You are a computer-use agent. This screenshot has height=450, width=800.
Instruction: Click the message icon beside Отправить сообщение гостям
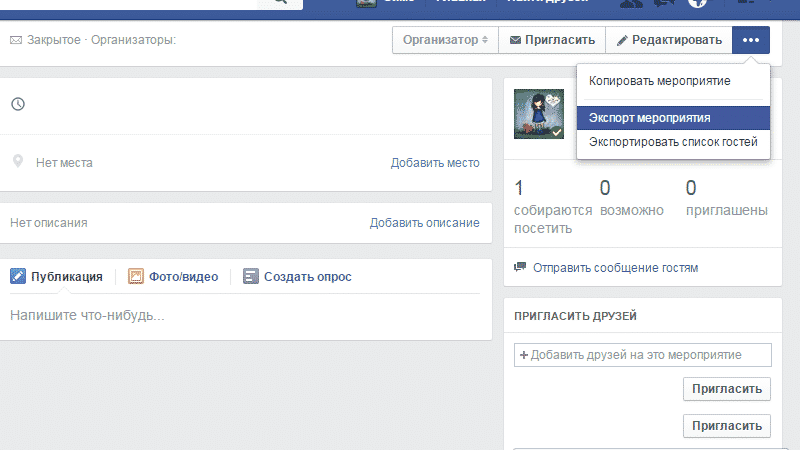tap(520, 267)
